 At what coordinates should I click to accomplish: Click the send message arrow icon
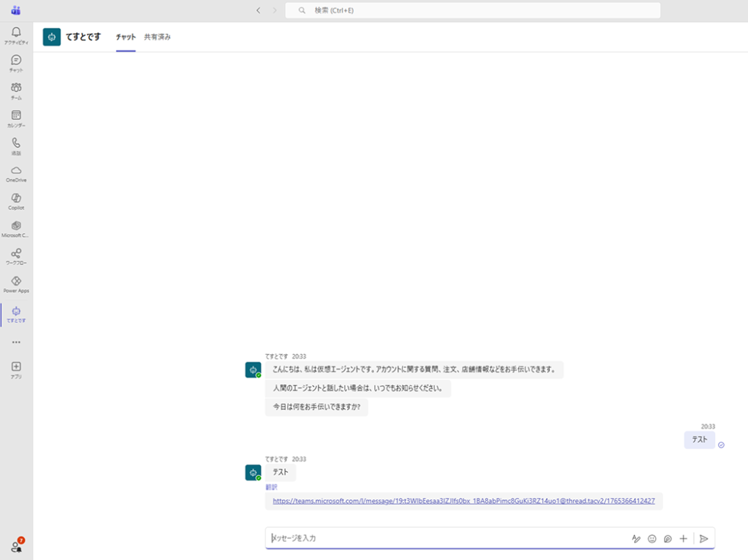tap(703, 538)
